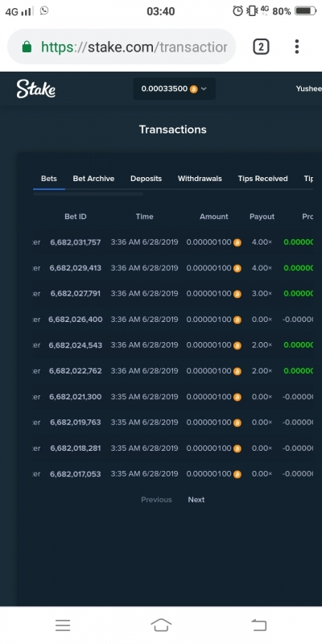Viewport: 322px width, 644px height.
Task: Click the Previous page link
Action: (156, 500)
